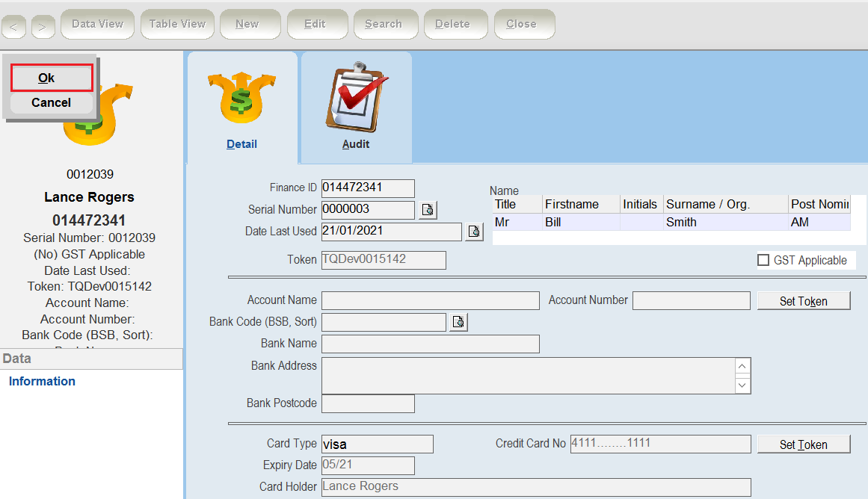Toggle the GST Applicable checkbox
The image size is (868, 499).
point(763,260)
